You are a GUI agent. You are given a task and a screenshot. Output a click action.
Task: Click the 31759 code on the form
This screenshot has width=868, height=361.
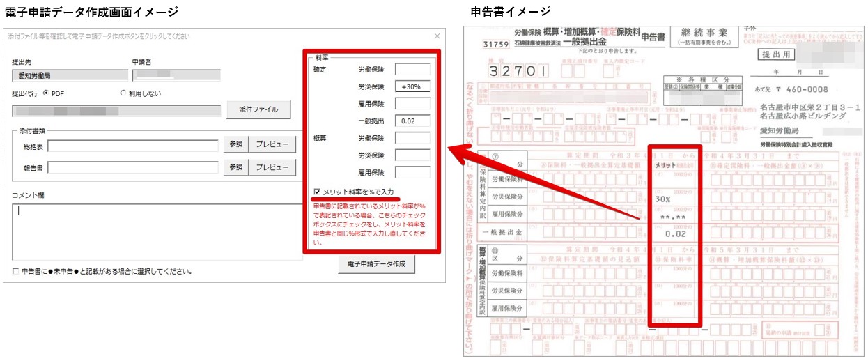pyautogui.click(x=496, y=45)
